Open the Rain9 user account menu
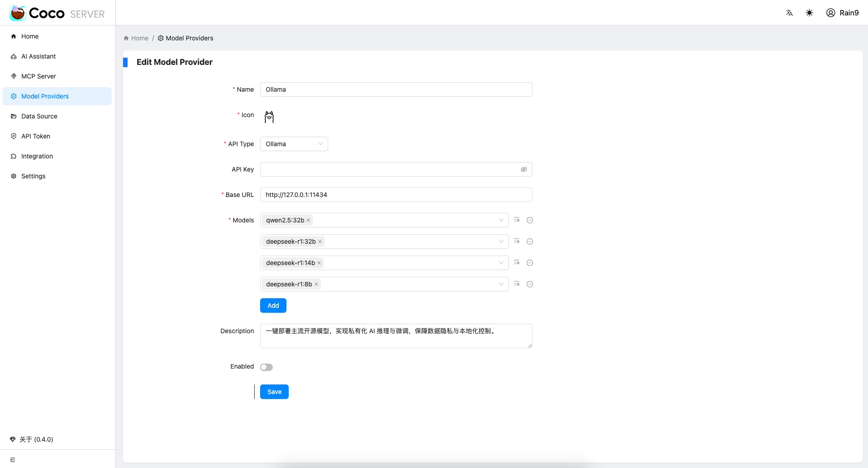868x468 pixels. (x=843, y=13)
